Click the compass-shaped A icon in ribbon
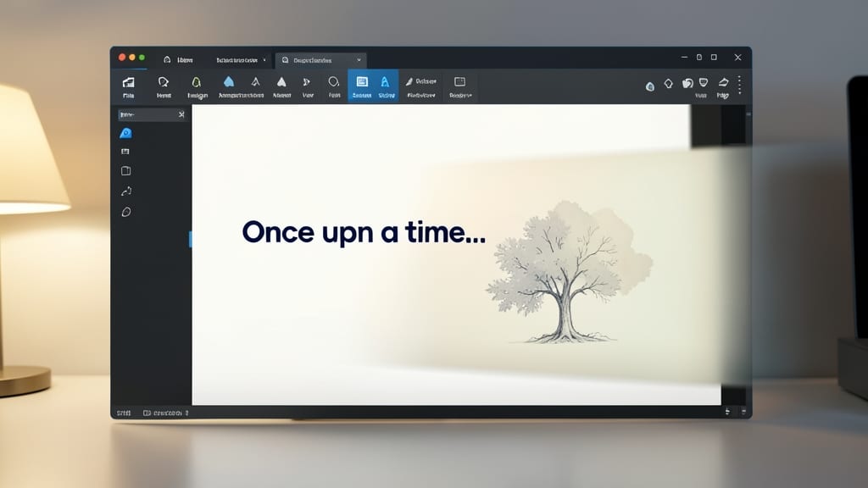Viewport: 868px width, 488px height. 255,82
